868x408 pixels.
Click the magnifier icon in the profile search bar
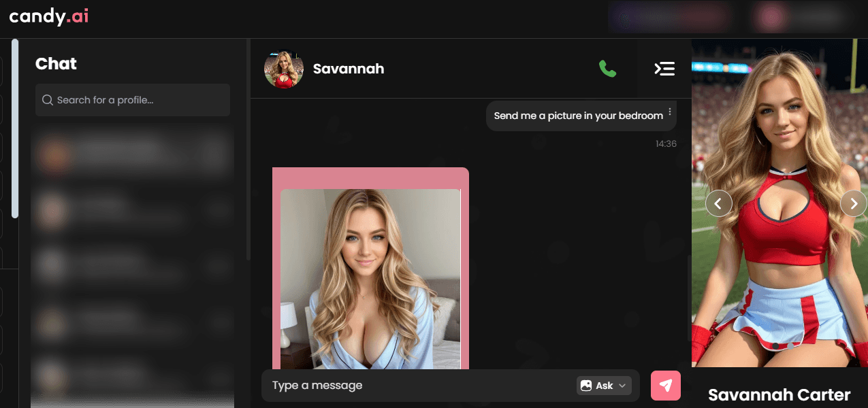pyautogui.click(x=47, y=99)
